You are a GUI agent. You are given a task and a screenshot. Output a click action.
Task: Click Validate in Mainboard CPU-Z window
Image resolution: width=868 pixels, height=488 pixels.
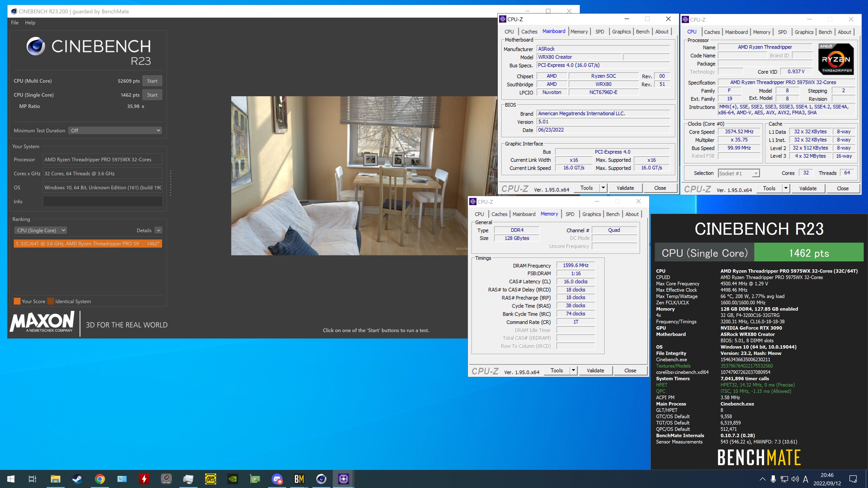point(625,188)
